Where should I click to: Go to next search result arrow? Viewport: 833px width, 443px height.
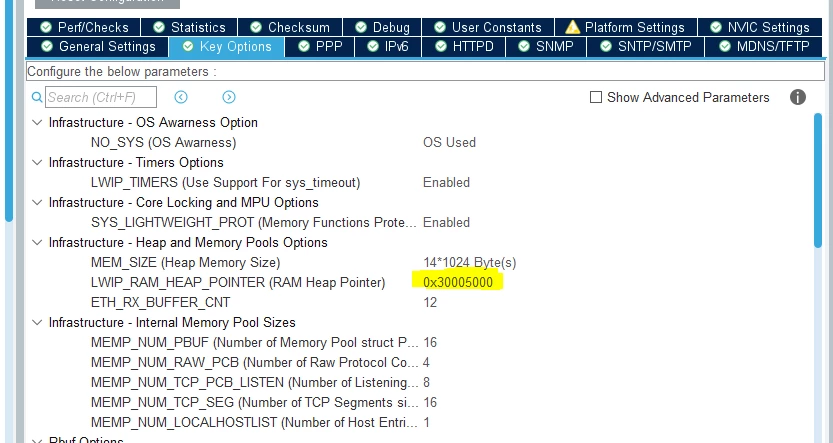[x=229, y=97]
